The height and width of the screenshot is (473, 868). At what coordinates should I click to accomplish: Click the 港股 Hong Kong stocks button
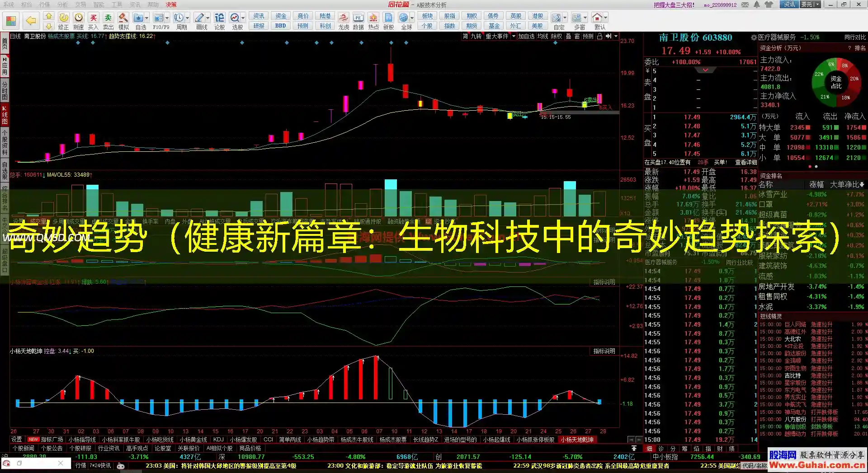pyautogui.click(x=537, y=16)
